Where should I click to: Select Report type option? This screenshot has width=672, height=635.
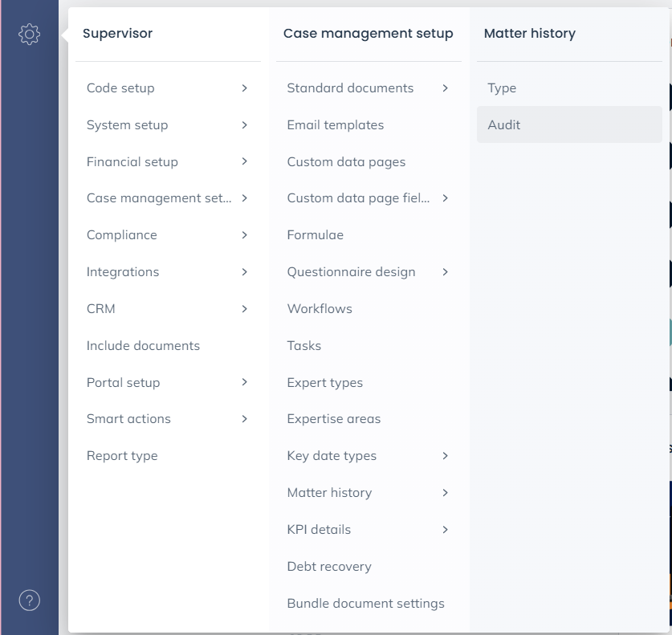pyautogui.click(x=122, y=456)
